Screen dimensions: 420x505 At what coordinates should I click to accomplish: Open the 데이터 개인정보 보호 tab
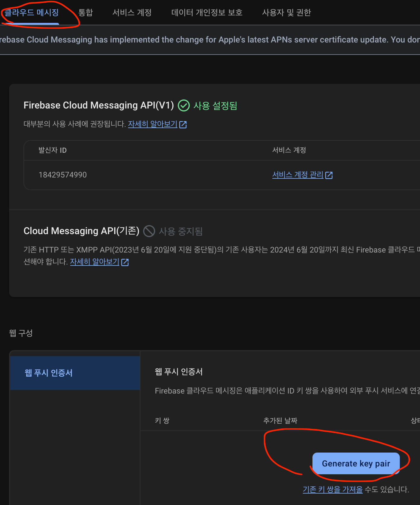pos(207,13)
